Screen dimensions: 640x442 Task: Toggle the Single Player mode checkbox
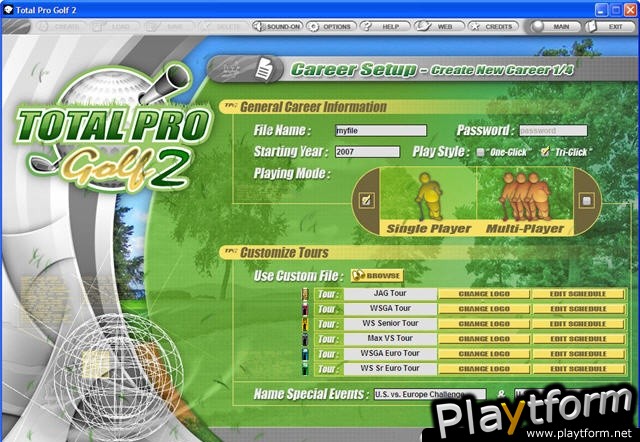coord(366,200)
